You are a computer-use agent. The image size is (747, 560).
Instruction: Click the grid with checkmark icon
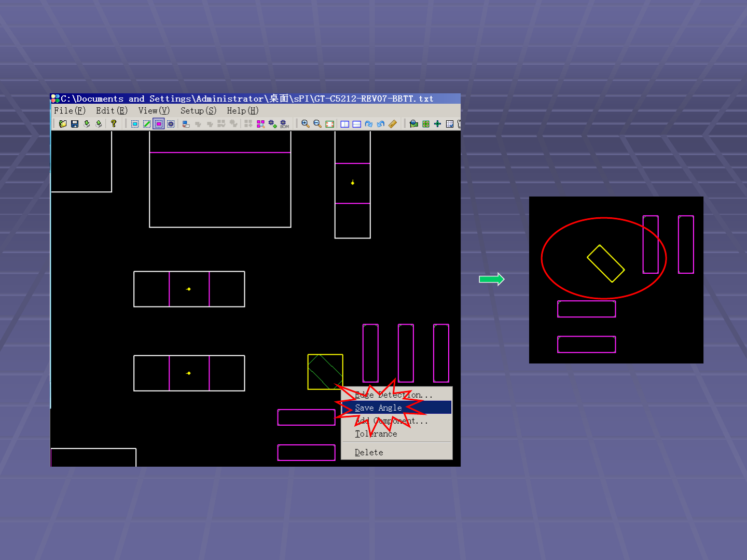click(x=450, y=124)
